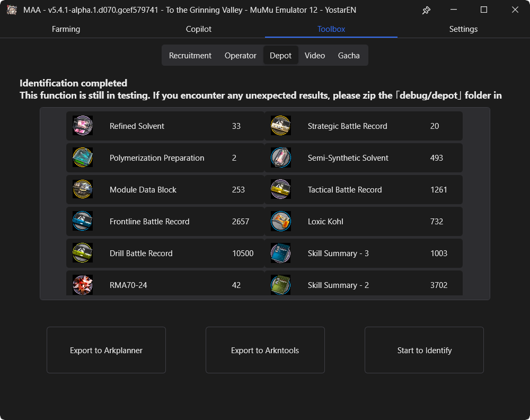Minimize the MAA window
The height and width of the screenshot is (420, 530).
454,10
